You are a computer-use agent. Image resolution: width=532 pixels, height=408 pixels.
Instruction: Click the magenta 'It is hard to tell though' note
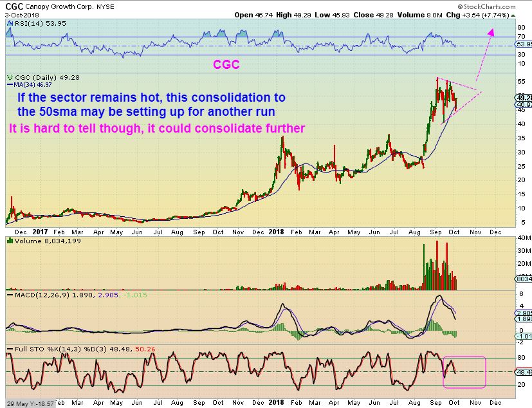[157, 128]
